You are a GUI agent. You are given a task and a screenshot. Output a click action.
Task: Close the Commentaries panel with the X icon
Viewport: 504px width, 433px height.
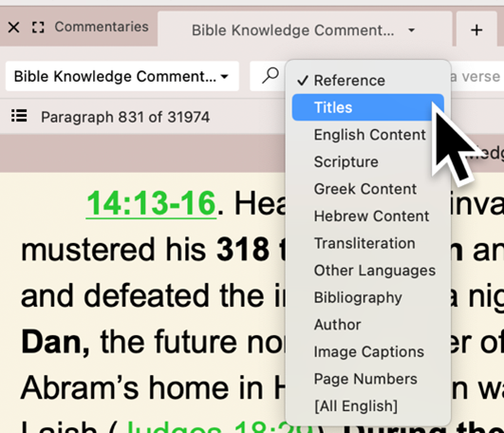click(x=13, y=28)
